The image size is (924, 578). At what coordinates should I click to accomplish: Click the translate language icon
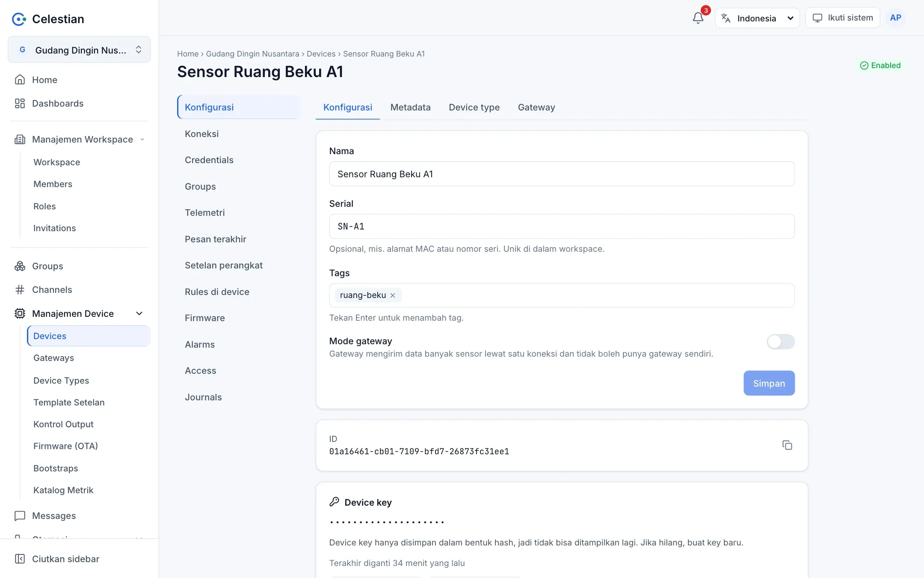click(726, 18)
